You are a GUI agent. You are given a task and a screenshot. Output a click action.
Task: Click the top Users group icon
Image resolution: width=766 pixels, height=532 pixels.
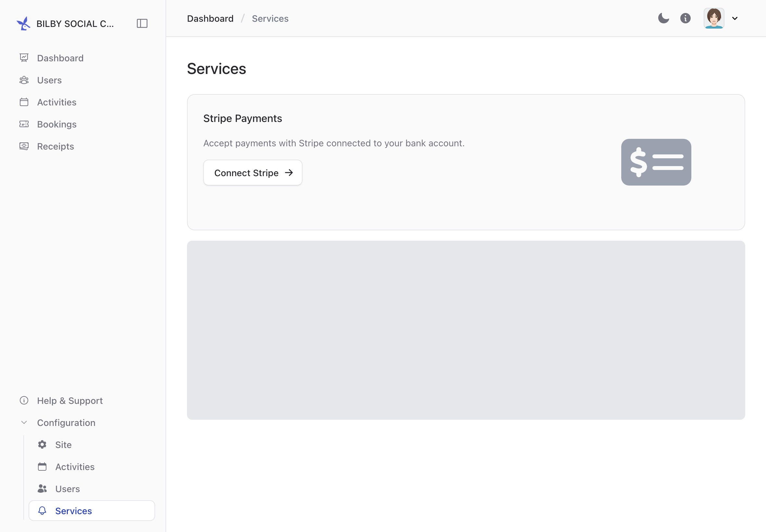24,80
